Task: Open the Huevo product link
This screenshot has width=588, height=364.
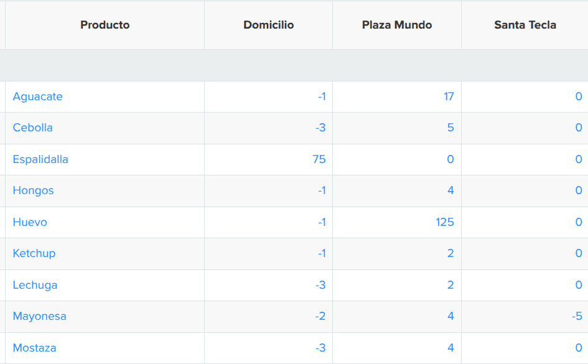Action: [x=30, y=222]
